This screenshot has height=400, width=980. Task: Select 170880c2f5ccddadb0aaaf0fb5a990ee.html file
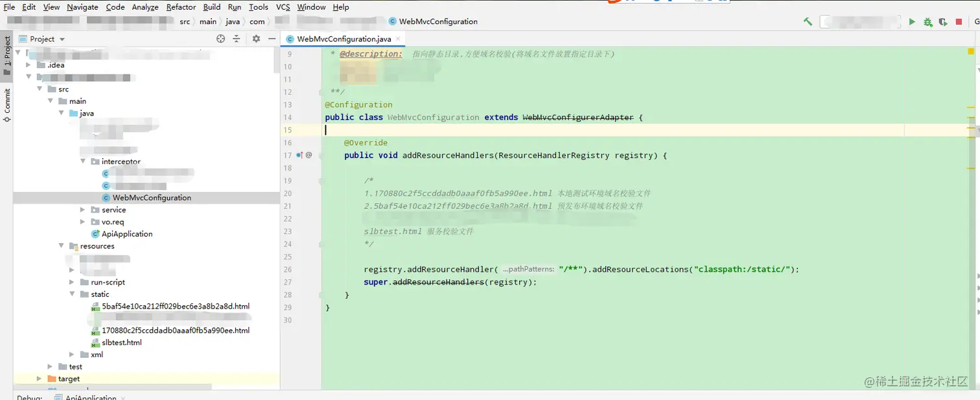click(x=170, y=331)
